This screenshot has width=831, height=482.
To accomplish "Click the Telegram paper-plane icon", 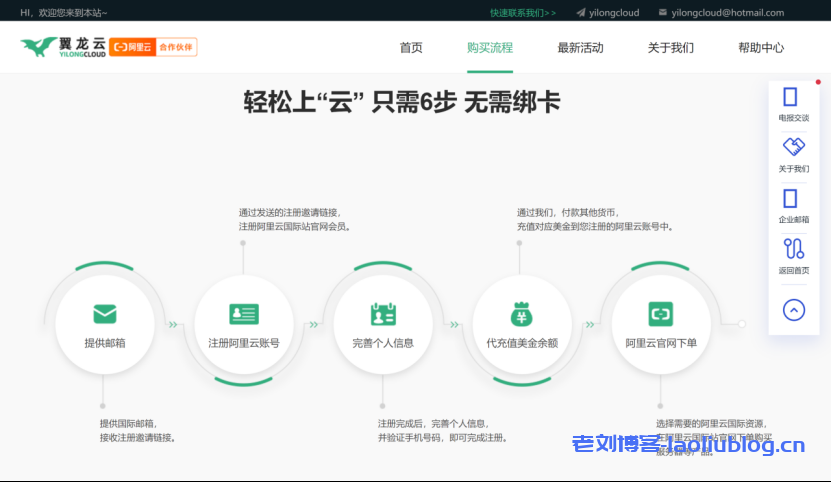I will coord(581,13).
